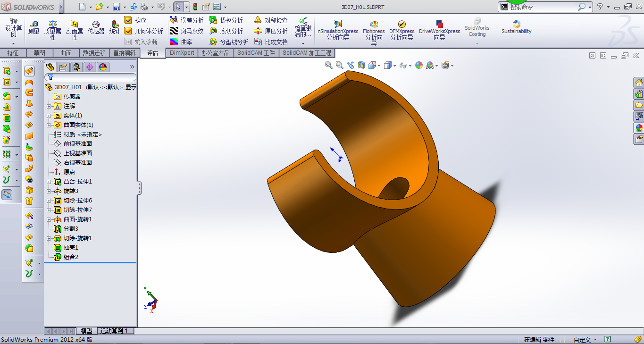Click Zoom to Area in view toolbar
Image resolution: width=644 pixels, height=344 pixels.
tap(339, 65)
